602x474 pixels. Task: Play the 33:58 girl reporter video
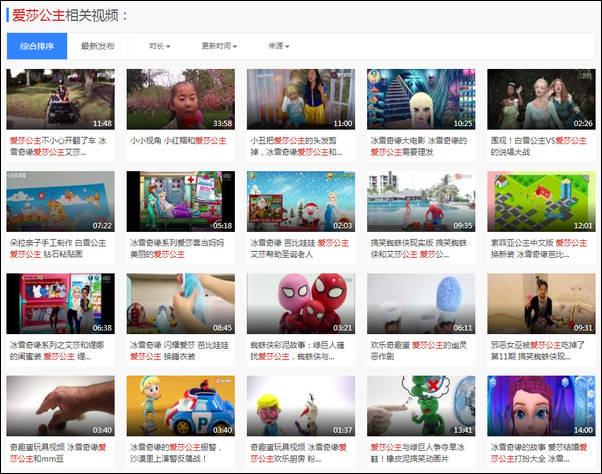pos(180,99)
